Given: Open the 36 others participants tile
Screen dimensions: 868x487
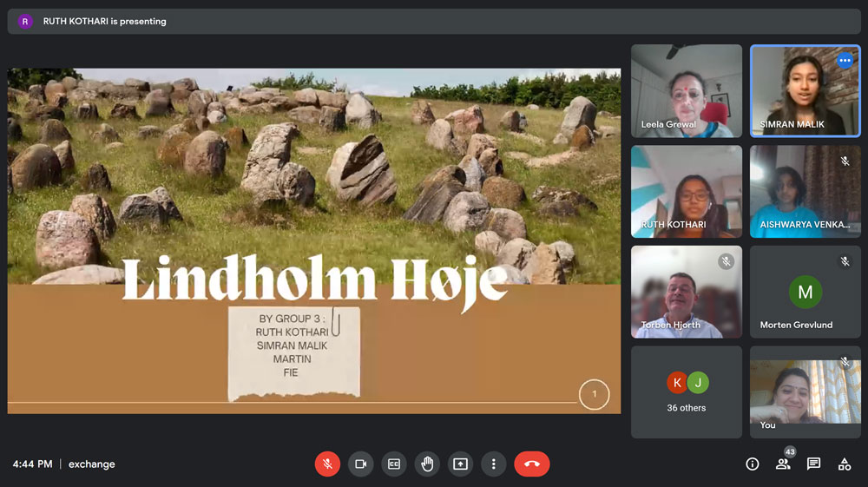Looking at the screenshot, I should point(687,392).
